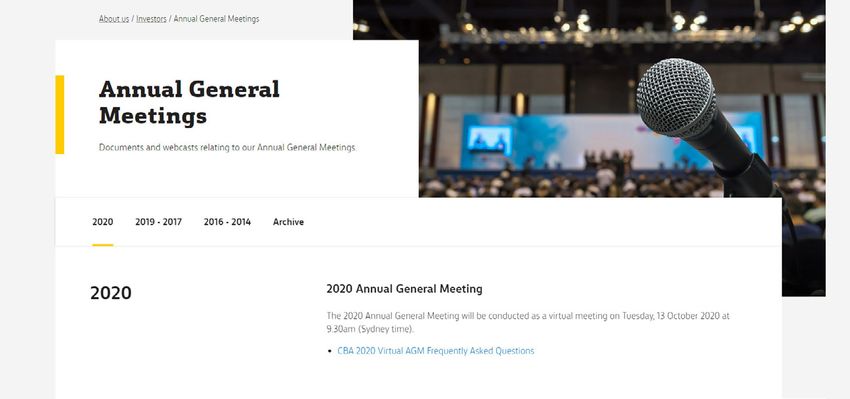
Task: Click the bullet point before the FAQ link
Action: click(330, 351)
